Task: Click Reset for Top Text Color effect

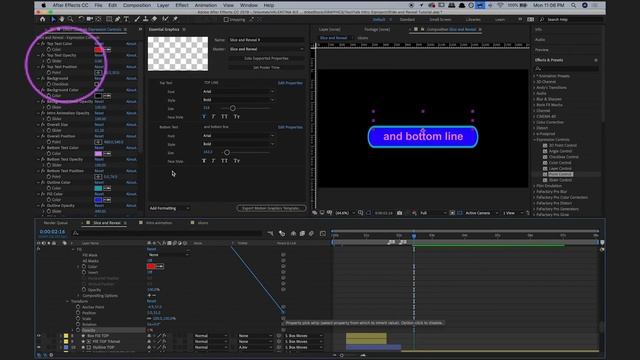Action: coord(99,44)
